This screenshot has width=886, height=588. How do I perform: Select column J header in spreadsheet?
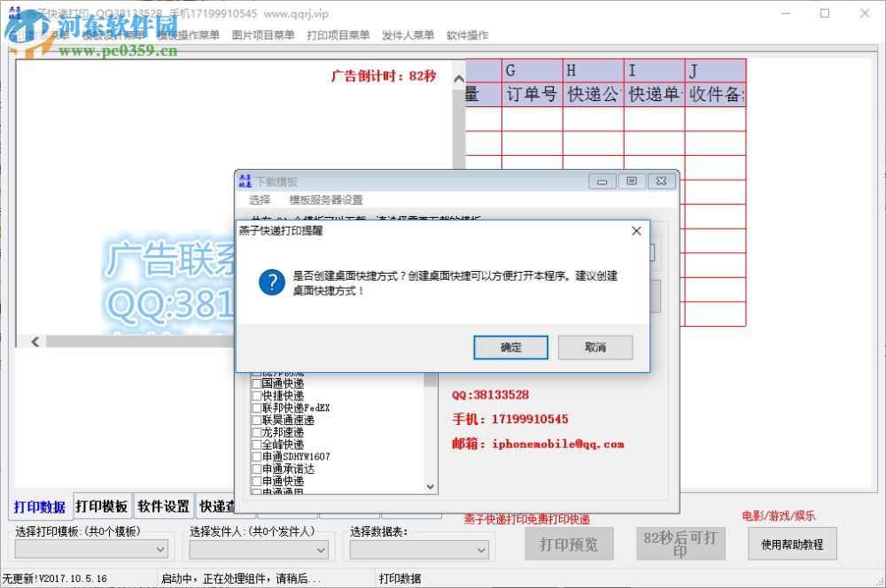click(x=715, y=71)
